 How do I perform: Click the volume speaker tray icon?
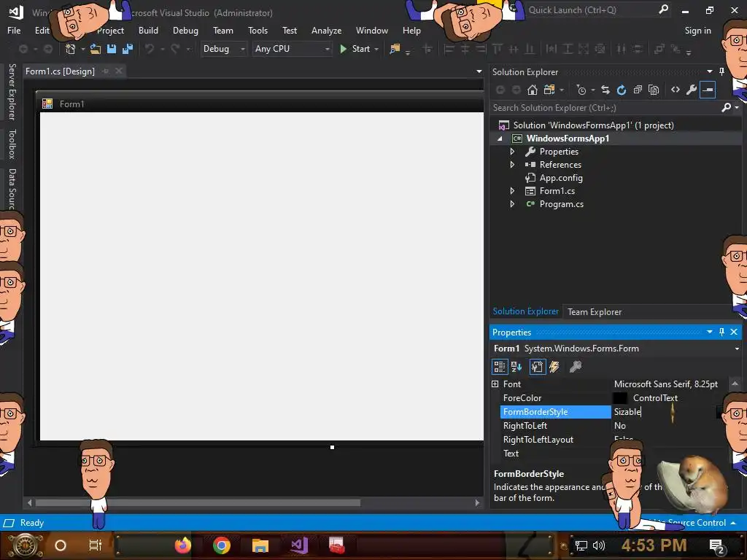598,545
